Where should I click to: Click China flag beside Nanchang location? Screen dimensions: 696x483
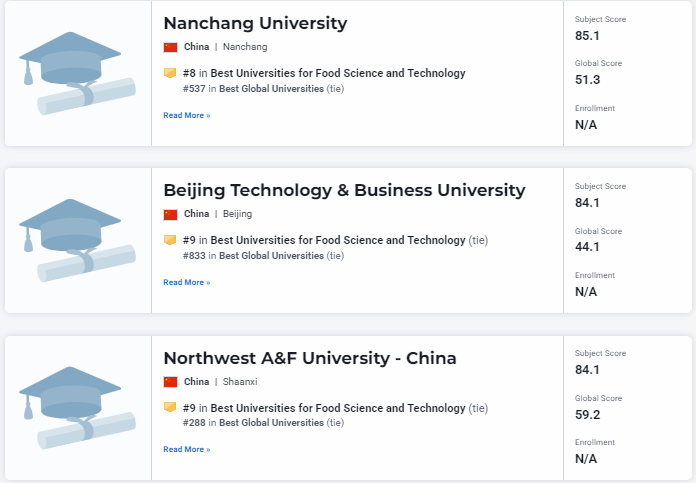(170, 47)
